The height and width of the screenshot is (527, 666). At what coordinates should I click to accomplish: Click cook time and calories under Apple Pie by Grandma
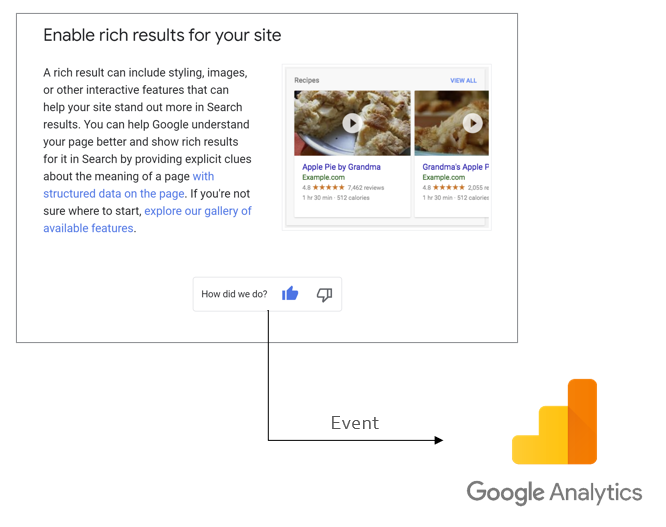tap(336, 198)
